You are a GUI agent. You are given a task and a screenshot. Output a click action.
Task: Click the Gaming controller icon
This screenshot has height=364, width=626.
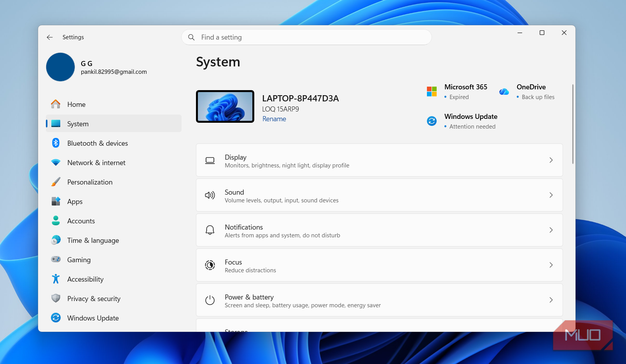pos(56,259)
